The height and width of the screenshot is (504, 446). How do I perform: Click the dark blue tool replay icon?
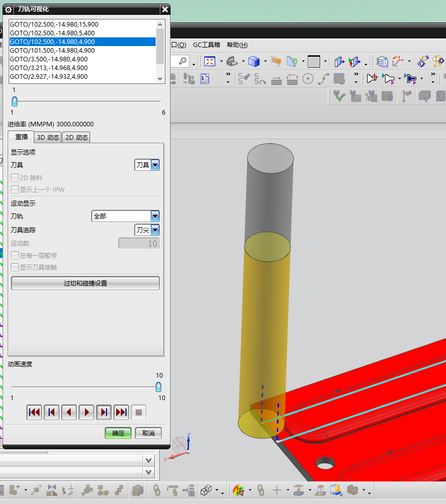click(411, 79)
